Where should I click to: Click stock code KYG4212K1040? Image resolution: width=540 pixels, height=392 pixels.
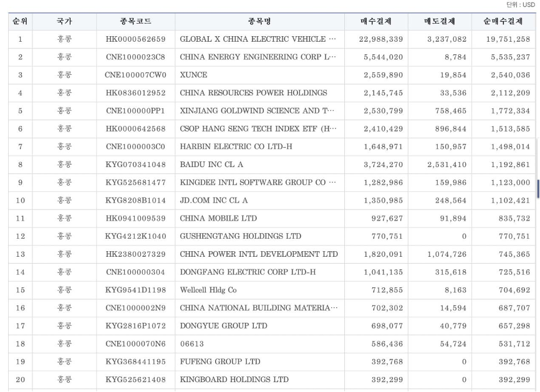135,236
